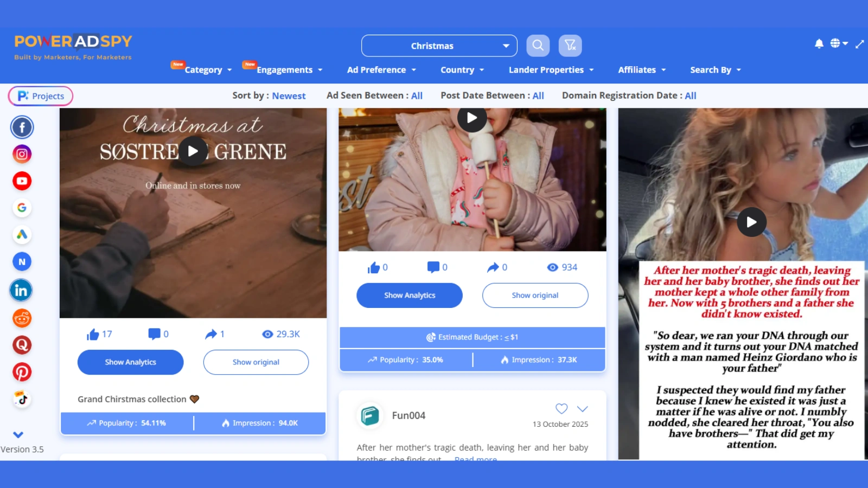This screenshot has height=488, width=868.
Task: Favorite the Fun004 ad with heart icon
Action: [x=561, y=408]
